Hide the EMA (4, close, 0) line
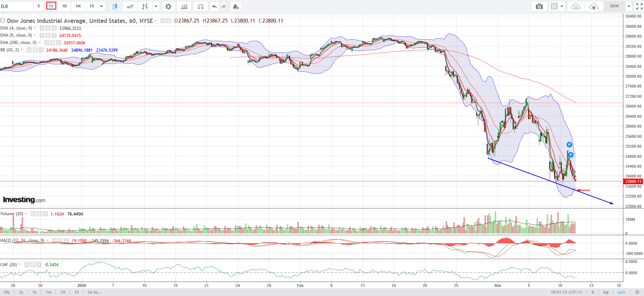The image size is (644, 296). (x=42, y=28)
